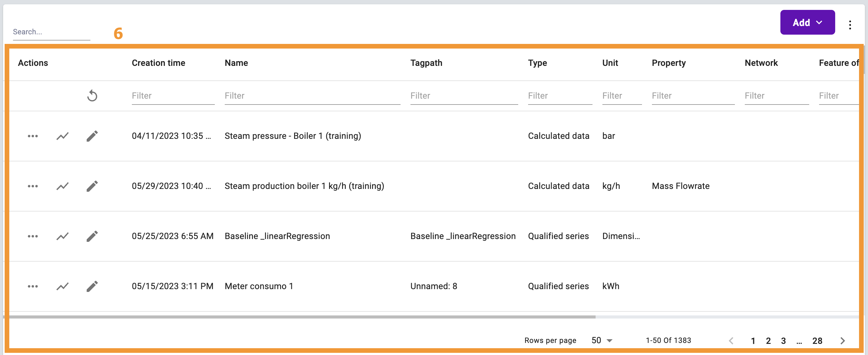Plot chart for Meter consumo 1 row

pos(62,286)
